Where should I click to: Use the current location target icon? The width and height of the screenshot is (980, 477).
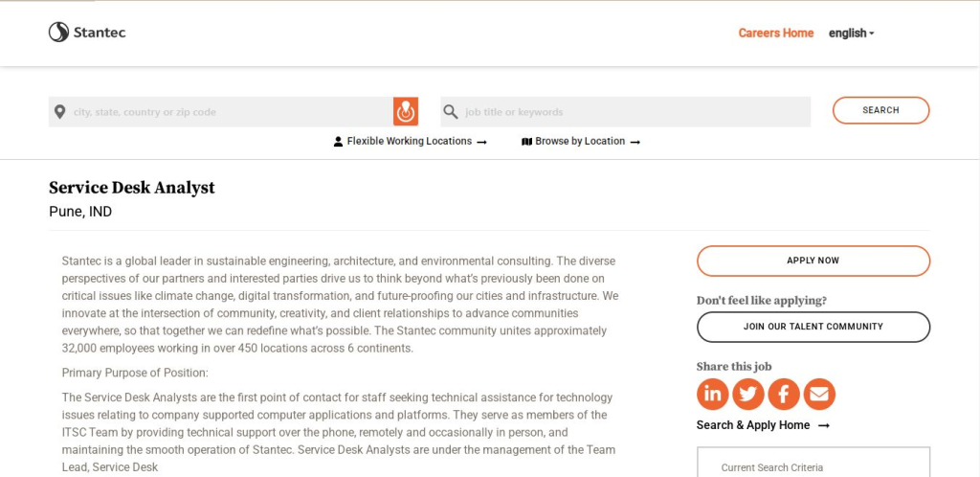(x=406, y=111)
